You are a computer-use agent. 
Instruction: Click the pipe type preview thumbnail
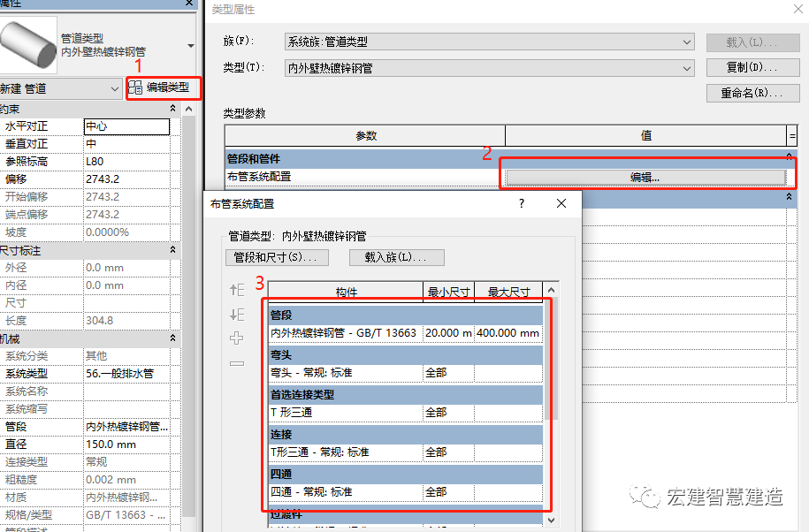[28, 45]
